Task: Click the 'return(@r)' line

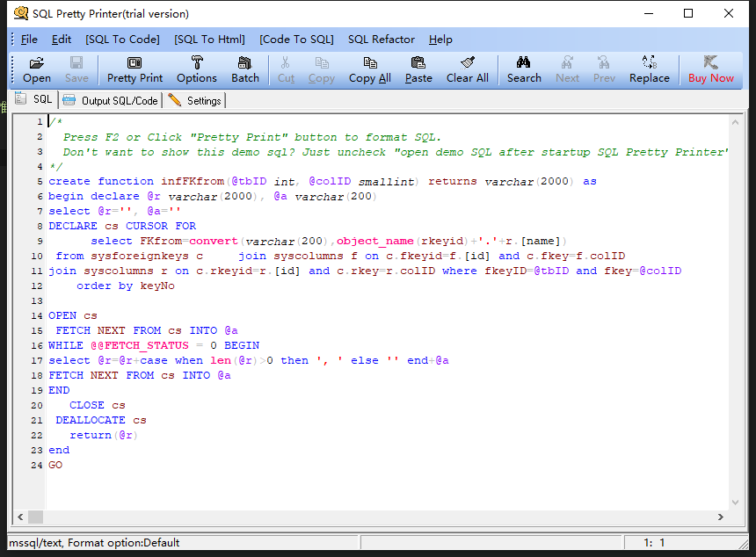Action: click(x=104, y=435)
